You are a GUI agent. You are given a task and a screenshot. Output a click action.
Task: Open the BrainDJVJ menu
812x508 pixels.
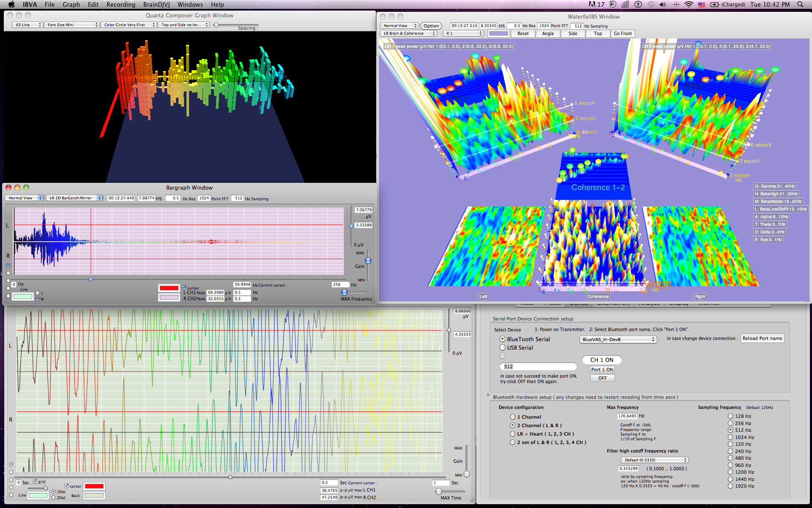coord(156,5)
